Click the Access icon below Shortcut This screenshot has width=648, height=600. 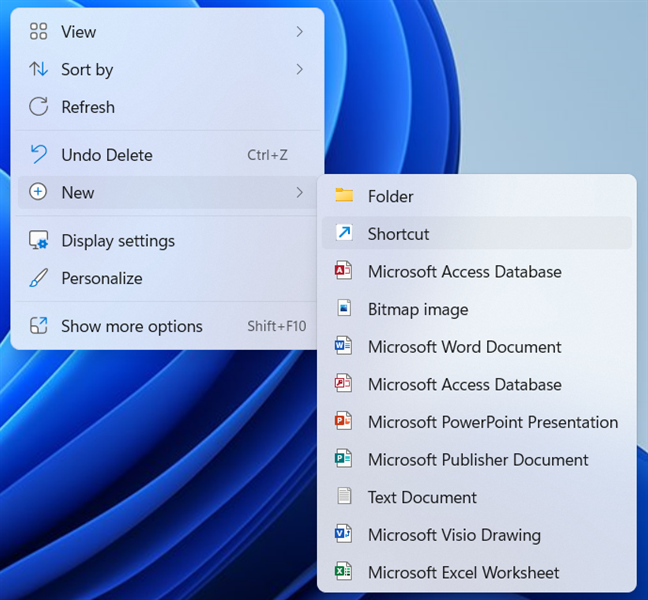[343, 270]
